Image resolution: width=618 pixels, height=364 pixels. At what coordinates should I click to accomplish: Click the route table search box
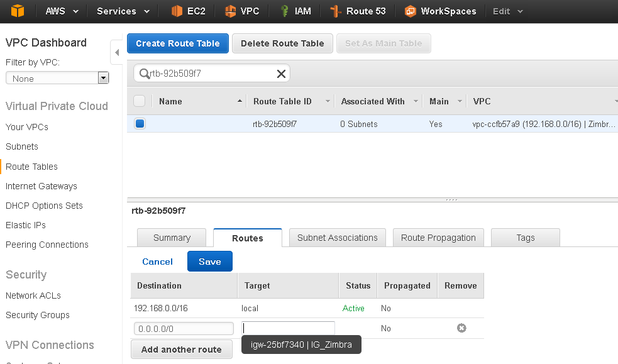pyautogui.click(x=212, y=74)
